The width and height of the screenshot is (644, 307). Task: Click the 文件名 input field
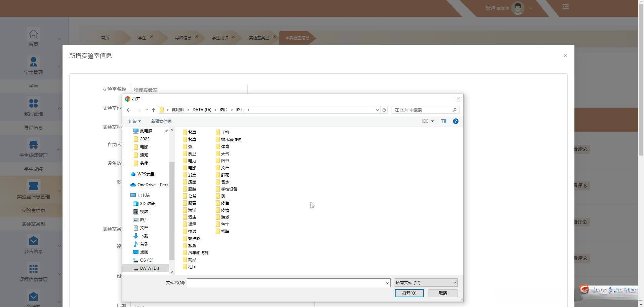tap(286, 283)
